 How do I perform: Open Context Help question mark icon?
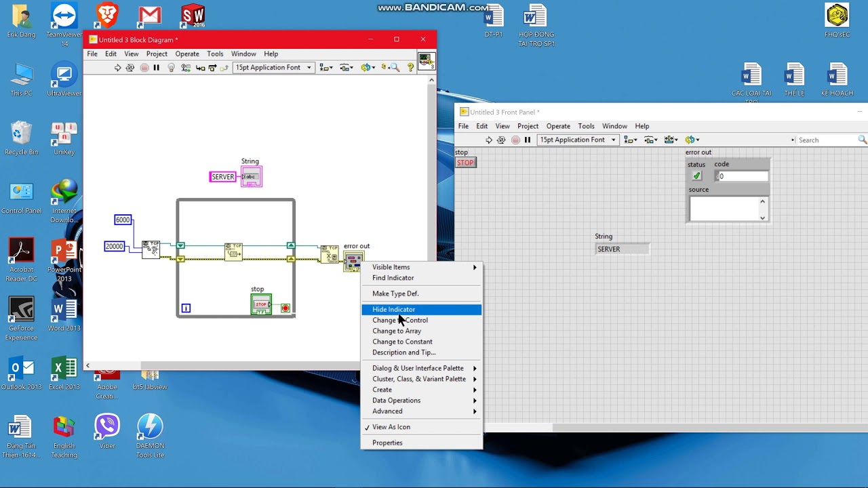[410, 68]
